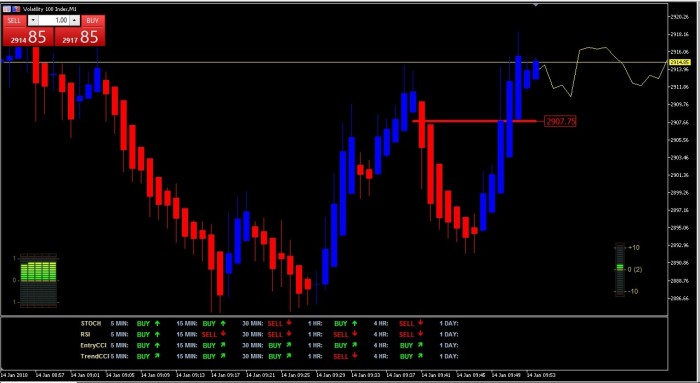Click the 14 Jan 09:17 time axis label
This screenshot has height=383, width=700.
click(225, 375)
